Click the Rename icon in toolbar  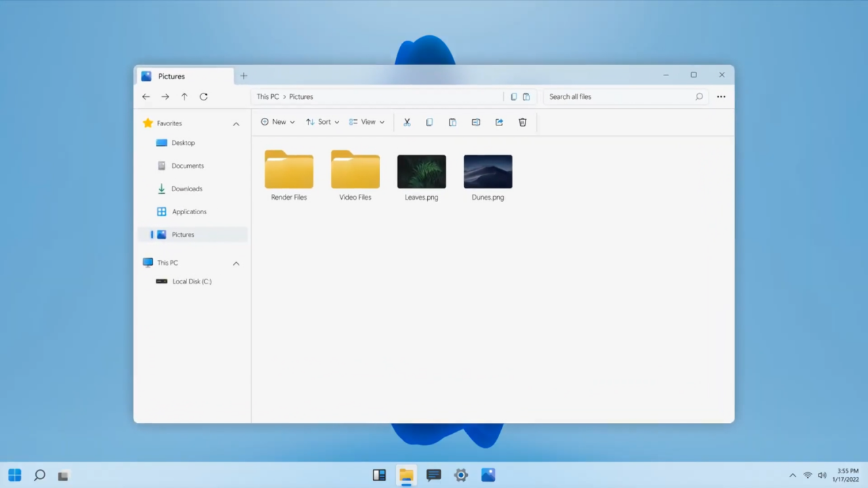pos(476,122)
